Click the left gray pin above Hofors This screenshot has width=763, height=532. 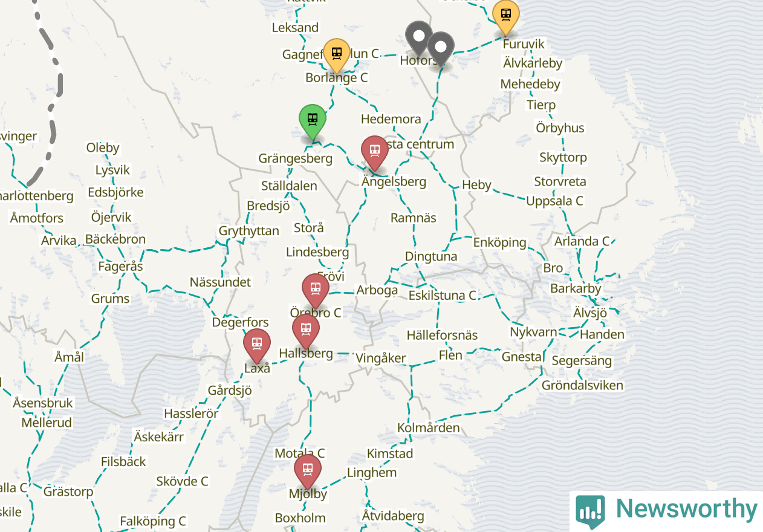tap(419, 38)
